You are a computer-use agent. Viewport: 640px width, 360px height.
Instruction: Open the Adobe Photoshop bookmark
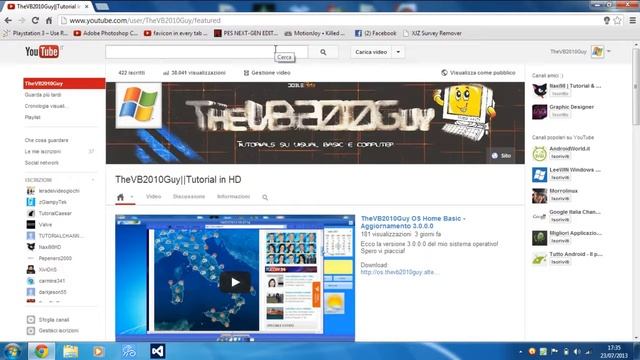point(106,33)
